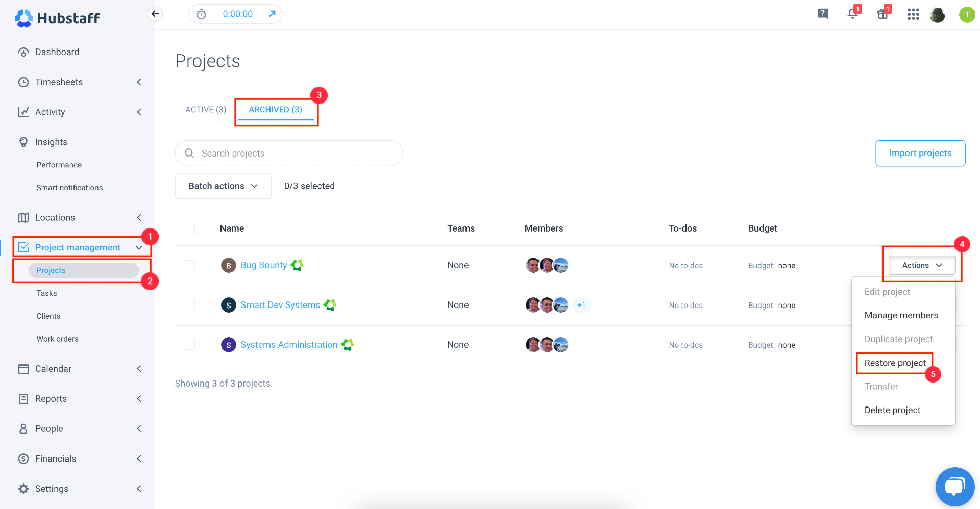Screen dimensions: 980x509
Task: Click the Calendar sidebar icon
Action: pos(23,369)
